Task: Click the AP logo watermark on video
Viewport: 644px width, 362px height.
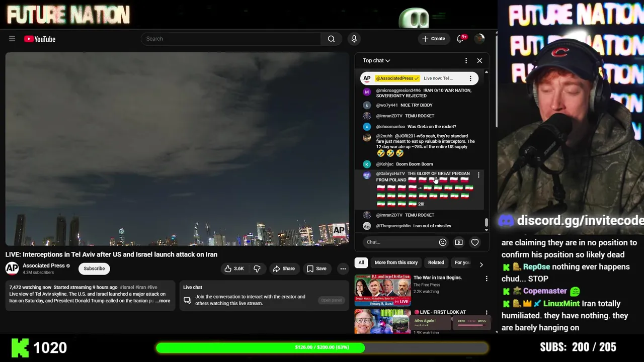Action: coord(339,230)
